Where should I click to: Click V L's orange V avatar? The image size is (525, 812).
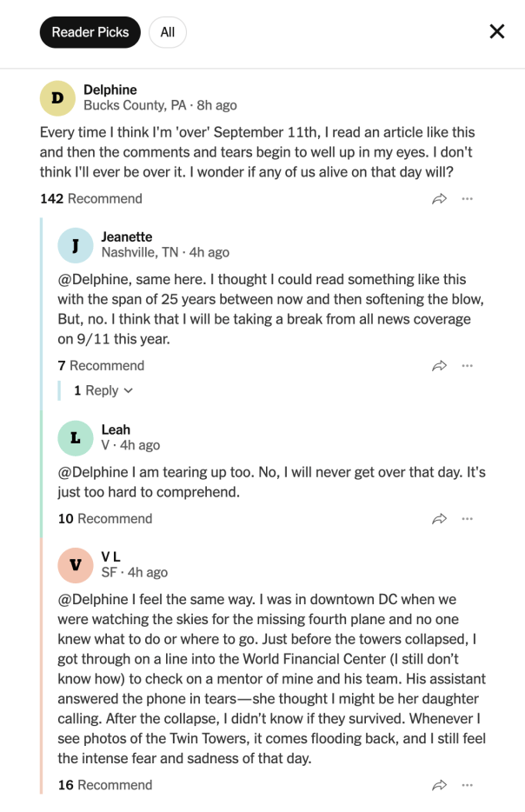coord(76,565)
